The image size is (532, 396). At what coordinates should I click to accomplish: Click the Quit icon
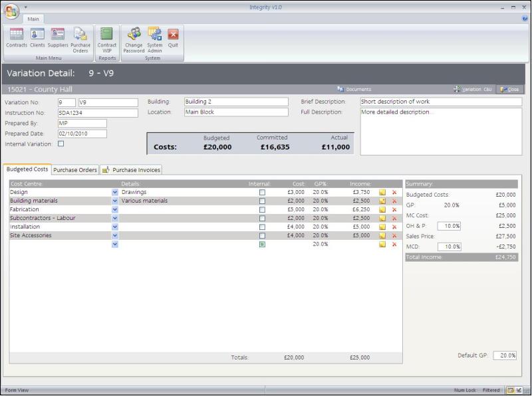click(173, 38)
